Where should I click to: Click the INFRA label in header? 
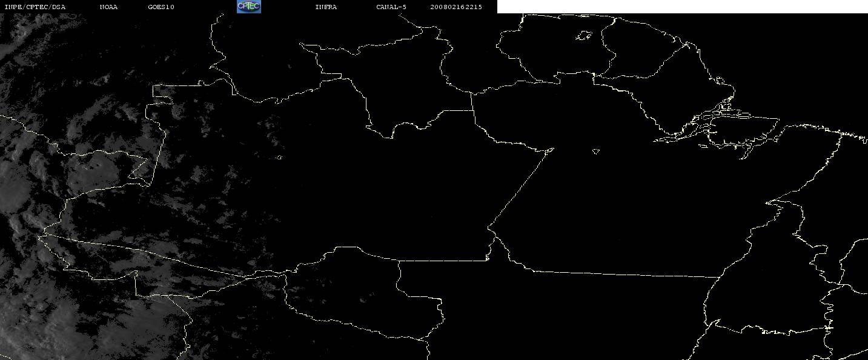(x=326, y=7)
